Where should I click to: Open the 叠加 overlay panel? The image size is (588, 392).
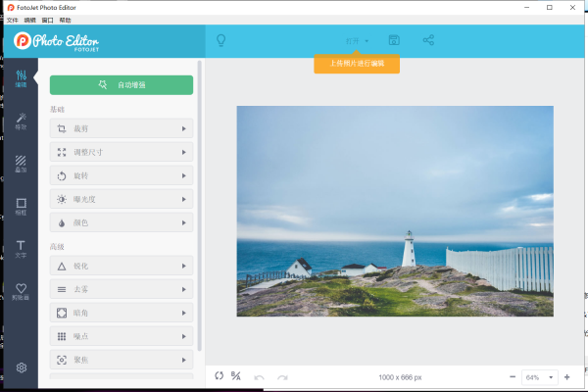pyautogui.click(x=21, y=164)
